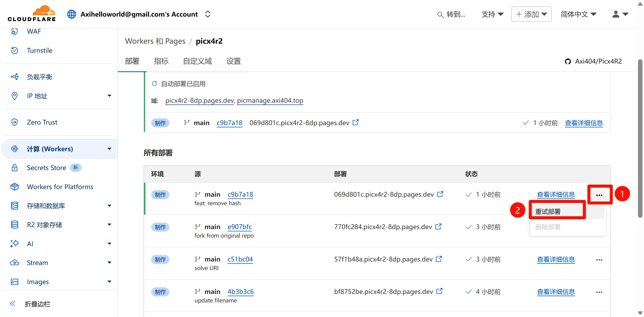Open commit e907bfc link
Image resolution: width=644 pixels, height=317 pixels.
pos(240,227)
